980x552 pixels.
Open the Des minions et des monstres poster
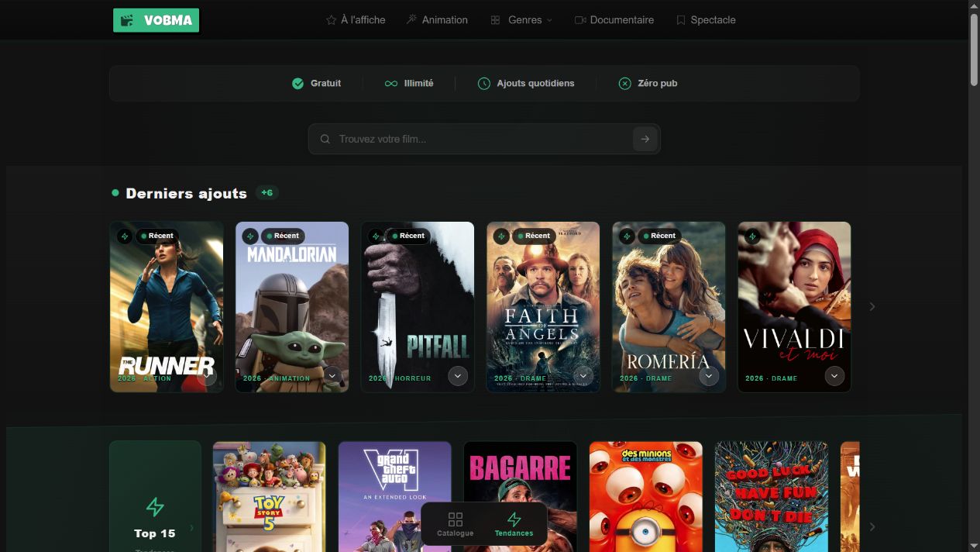pyautogui.click(x=646, y=496)
